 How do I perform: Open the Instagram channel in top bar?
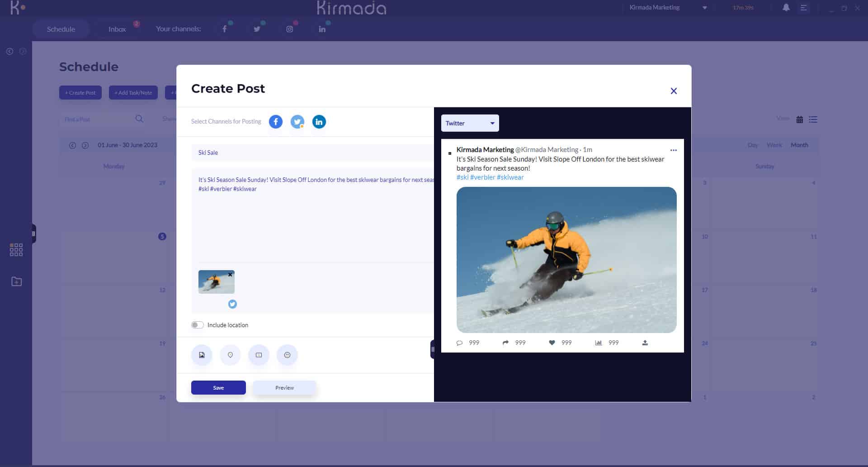click(x=290, y=29)
